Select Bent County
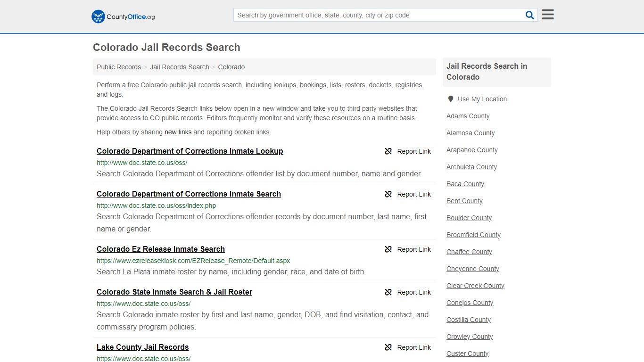 (464, 201)
